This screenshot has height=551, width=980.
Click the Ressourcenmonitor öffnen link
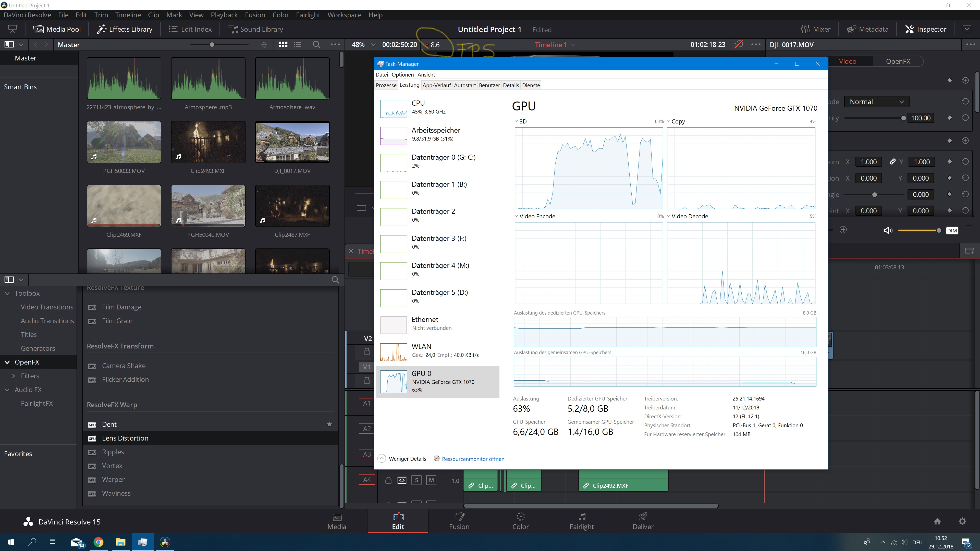click(x=473, y=459)
